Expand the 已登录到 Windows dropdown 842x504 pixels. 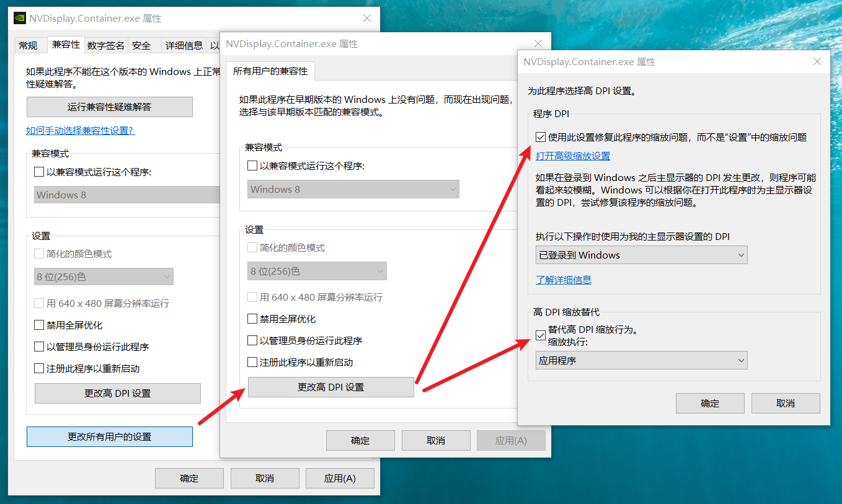click(x=641, y=255)
